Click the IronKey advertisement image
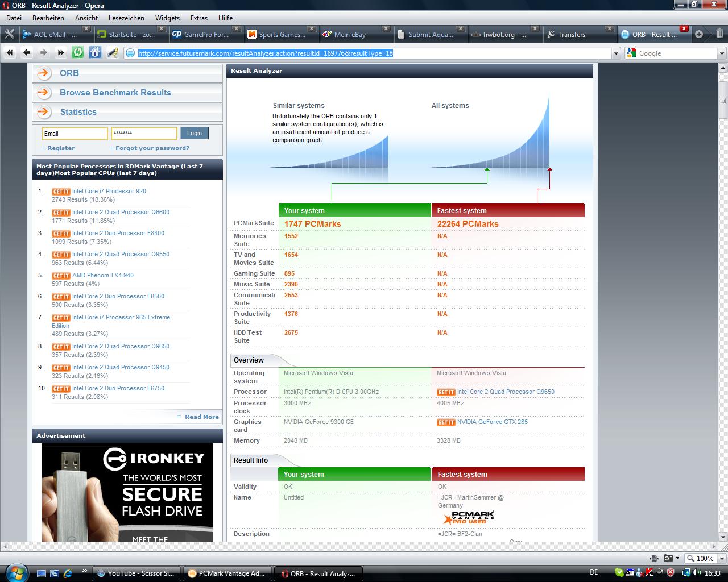728x582 pixels. [127, 492]
